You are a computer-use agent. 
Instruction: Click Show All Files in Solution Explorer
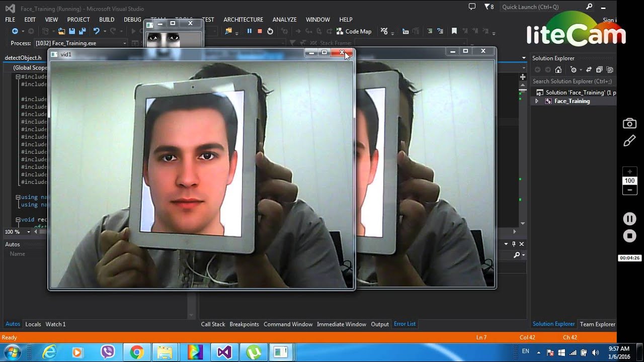[609, 70]
